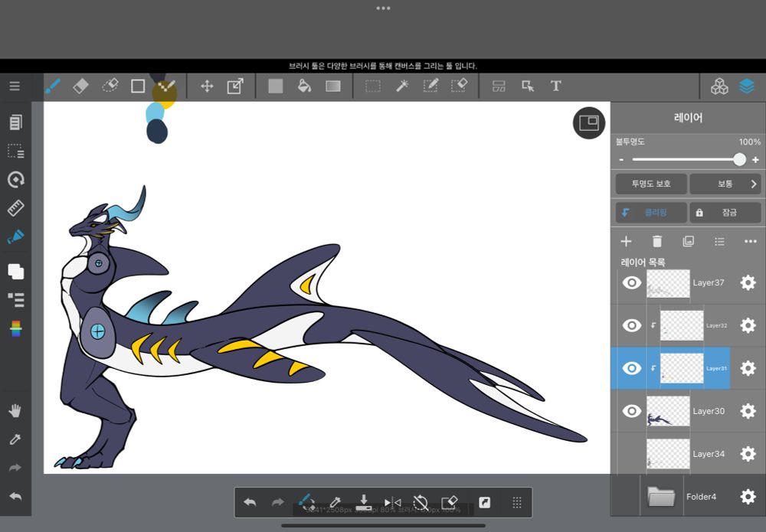Select the sidebar Eyedropper tool
The image size is (766, 532).
tap(15, 439)
